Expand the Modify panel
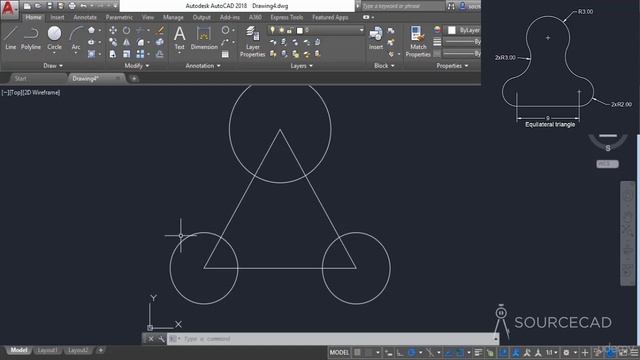 pyautogui.click(x=136, y=66)
